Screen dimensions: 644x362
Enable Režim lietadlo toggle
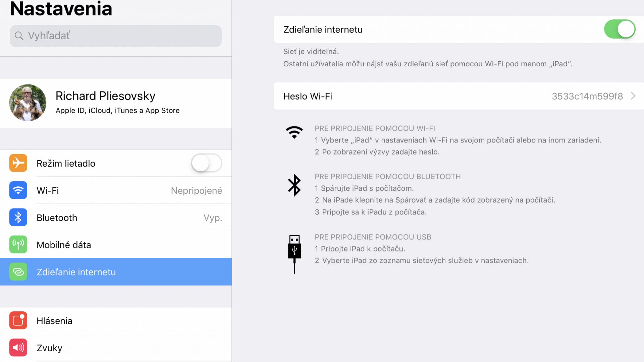click(207, 163)
